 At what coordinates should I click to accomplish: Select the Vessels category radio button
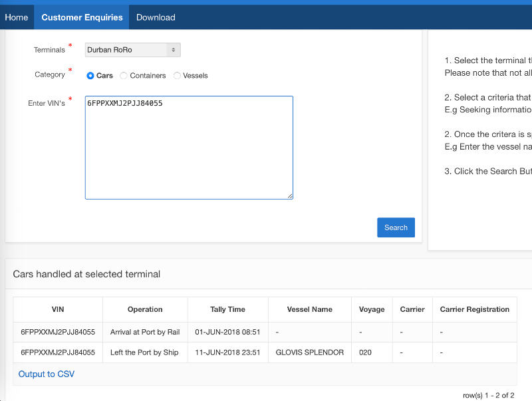point(177,76)
